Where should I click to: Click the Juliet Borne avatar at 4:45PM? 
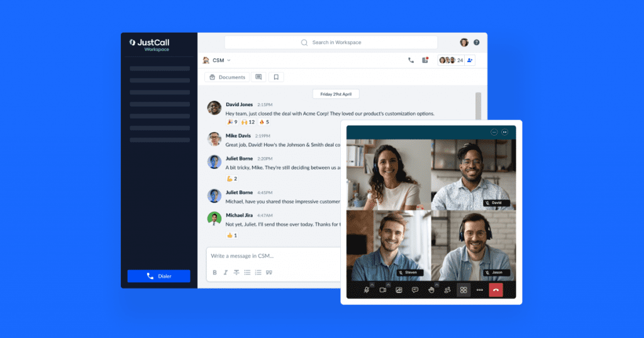214,195
